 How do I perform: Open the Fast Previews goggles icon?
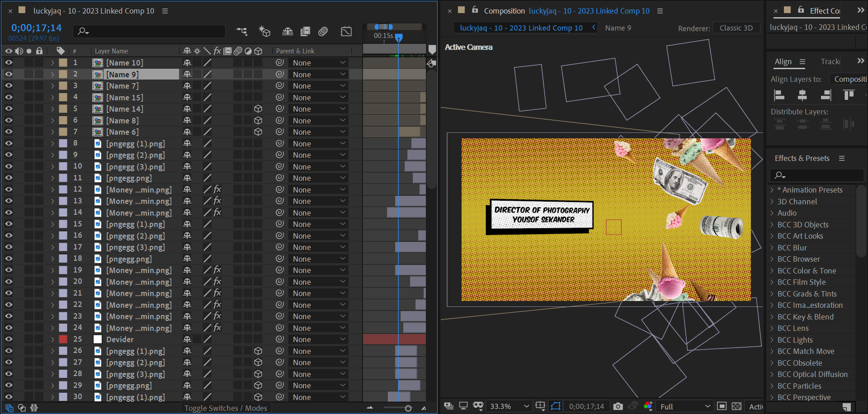pos(478,406)
